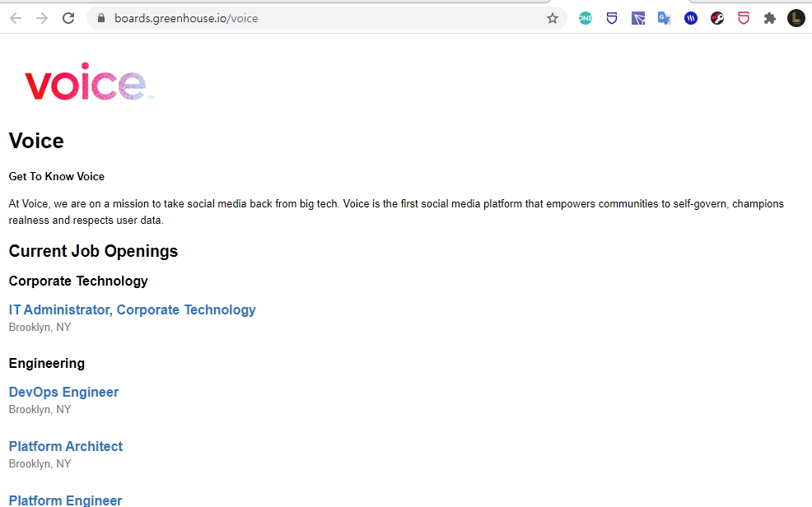Viewport: 812px width, 507px height.
Task: Click the 'Corporate Technology' department heading
Action: [78, 281]
